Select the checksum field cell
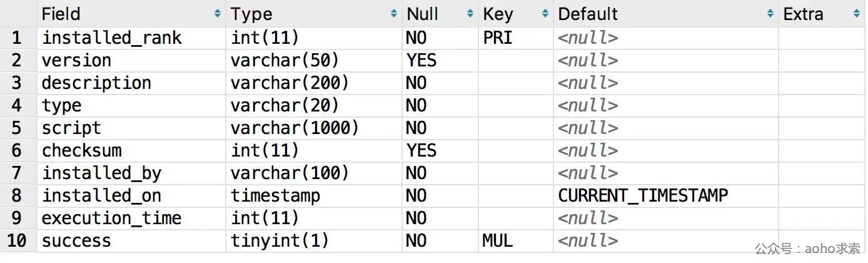The height and width of the screenshot is (263, 868). [132, 150]
